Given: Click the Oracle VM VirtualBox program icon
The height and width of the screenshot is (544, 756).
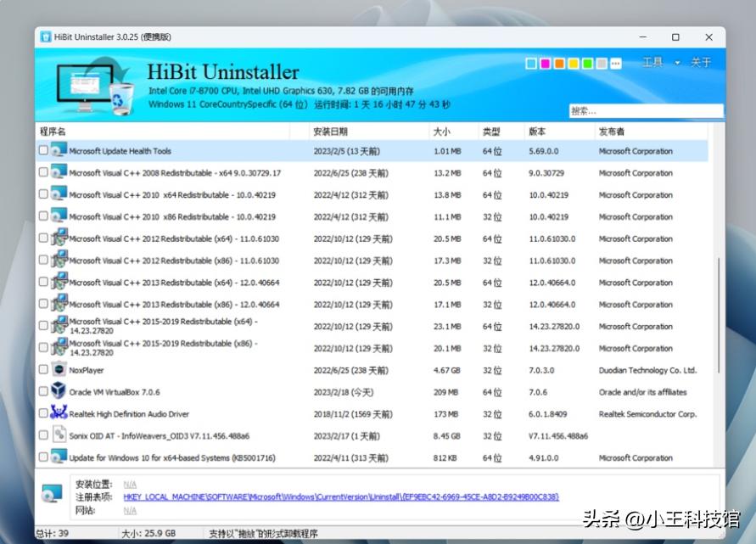Looking at the screenshot, I should coord(57,392).
